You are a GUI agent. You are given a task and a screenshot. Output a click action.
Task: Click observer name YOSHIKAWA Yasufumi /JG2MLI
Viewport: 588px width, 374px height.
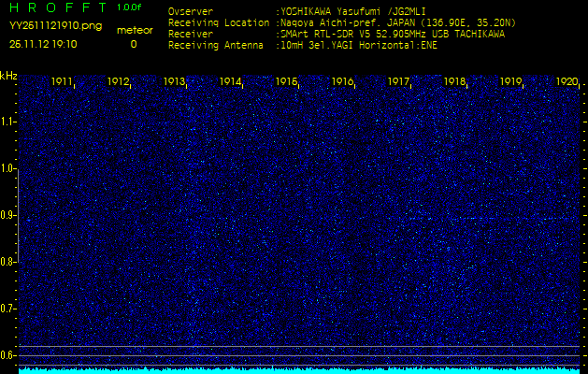click(352, 11)
